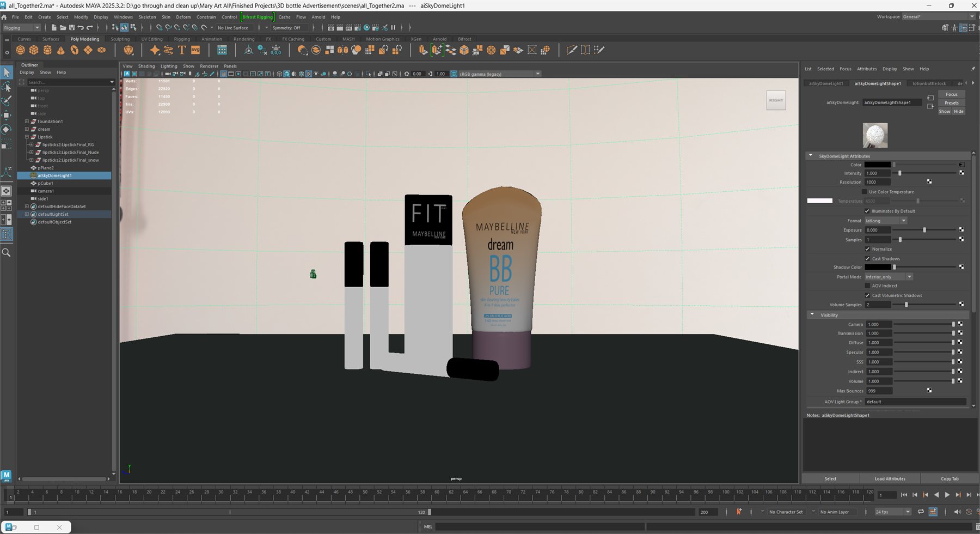
Task: Click the redo arrow icon
Action: [90, 28]
